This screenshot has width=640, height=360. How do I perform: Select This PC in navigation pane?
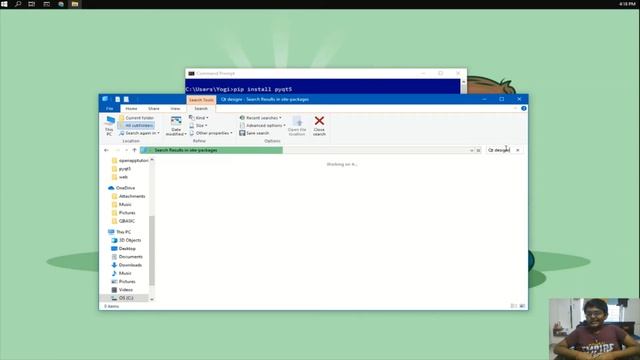120,232
